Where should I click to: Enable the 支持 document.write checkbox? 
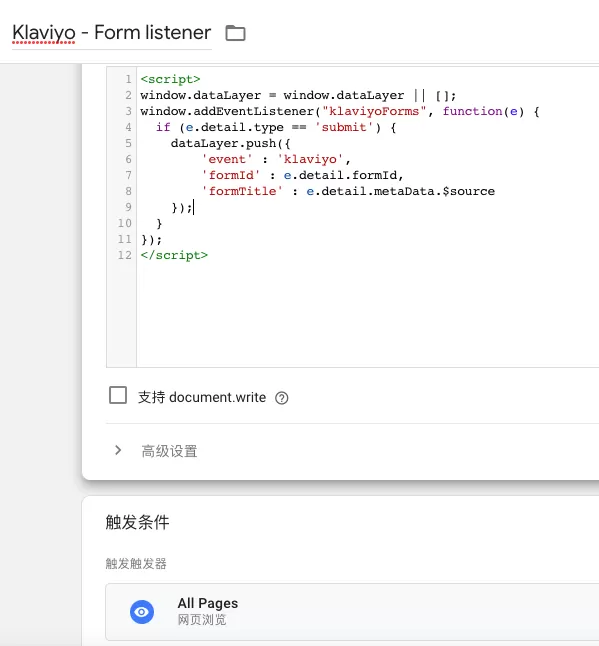(x=118, y=395)
